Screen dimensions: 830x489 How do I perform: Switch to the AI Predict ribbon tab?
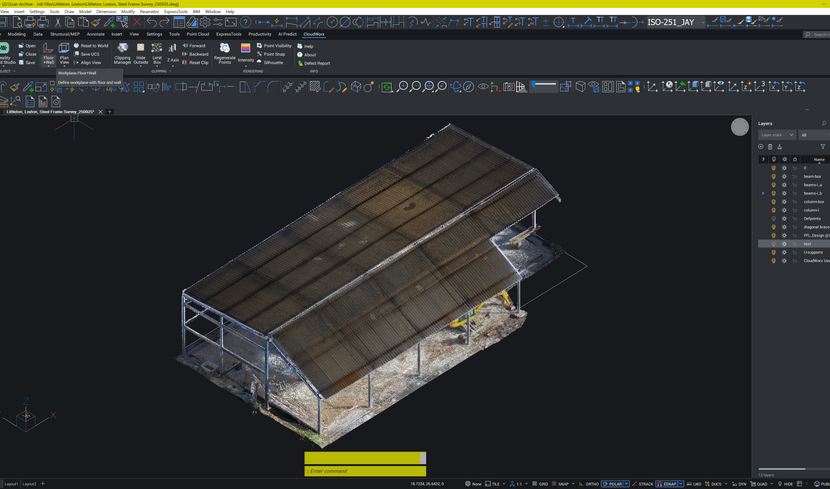coord(287,34)
